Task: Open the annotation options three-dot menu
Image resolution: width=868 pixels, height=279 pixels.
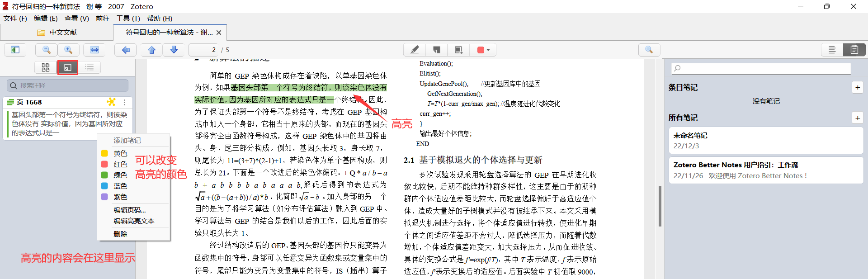Action: [x=124, y=102]
